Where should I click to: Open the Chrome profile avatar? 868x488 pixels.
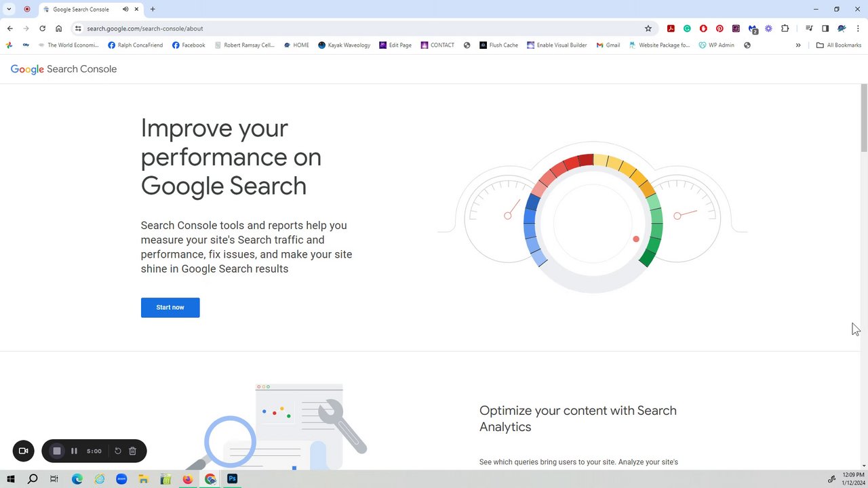pos(842,28)
